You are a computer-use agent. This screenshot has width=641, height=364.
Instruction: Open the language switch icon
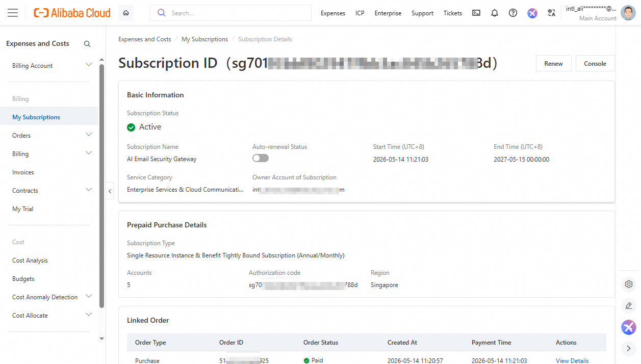[551, 13]
